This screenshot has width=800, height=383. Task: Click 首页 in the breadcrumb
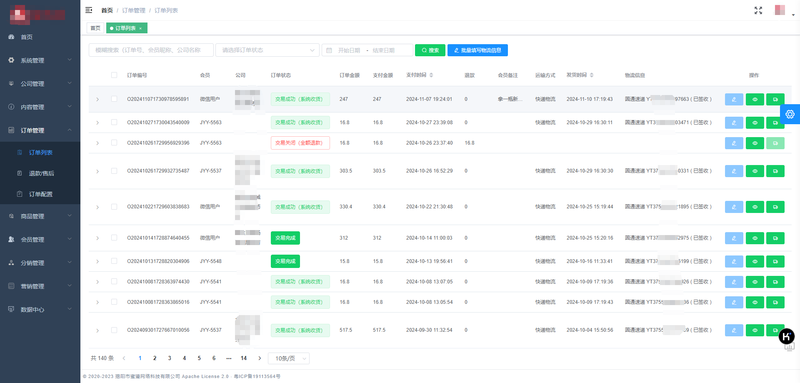coord(107,10)
